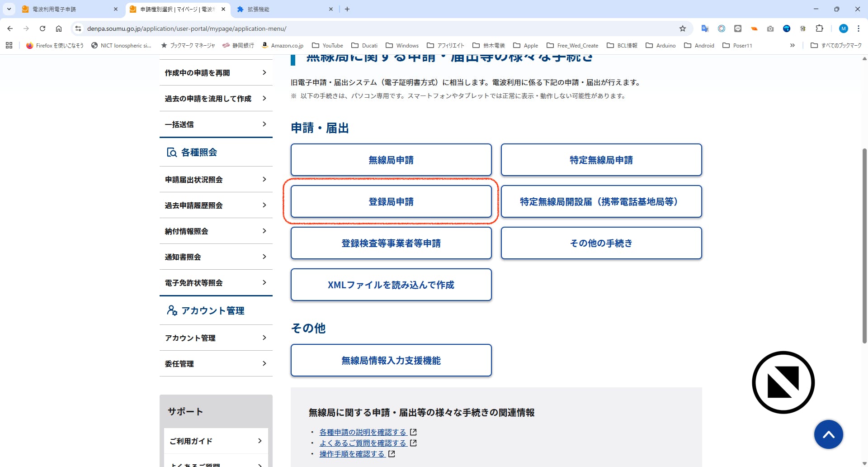868x467 pixels.
Task: Open the Google Translate extension icon
Action: coord(705,29)
